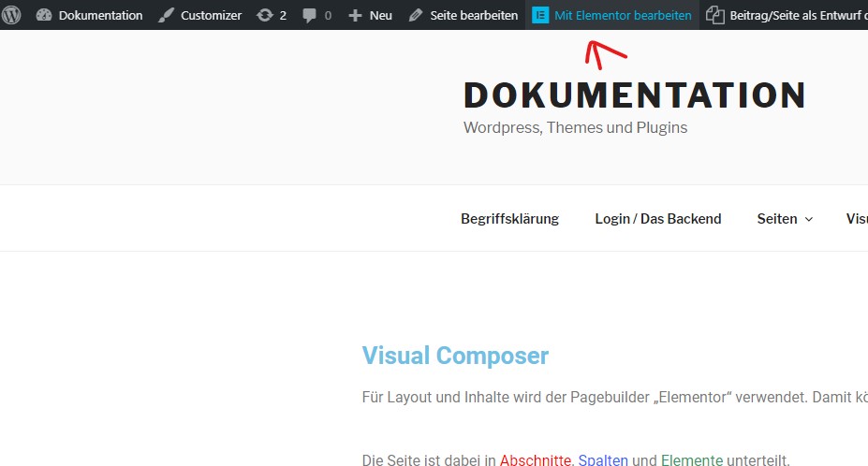Screen dimensions: 868x466
Task: Open the Customizer paintbrush icon
Action: coord(166,15)
